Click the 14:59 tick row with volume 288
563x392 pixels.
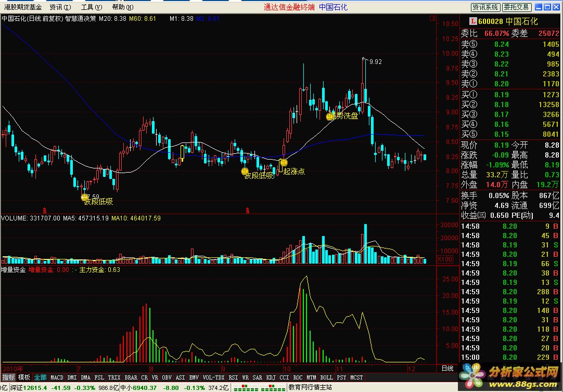point(510,292)
